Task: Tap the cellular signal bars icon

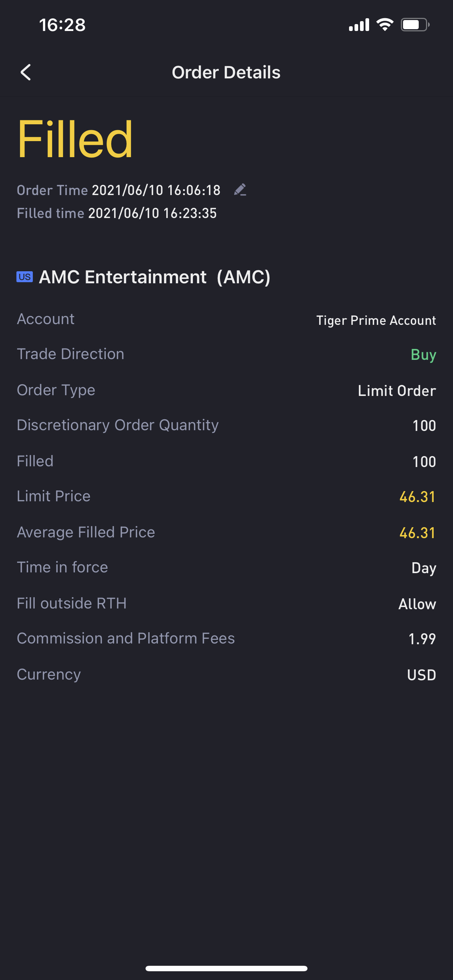Action: click(x=359, y=25)
